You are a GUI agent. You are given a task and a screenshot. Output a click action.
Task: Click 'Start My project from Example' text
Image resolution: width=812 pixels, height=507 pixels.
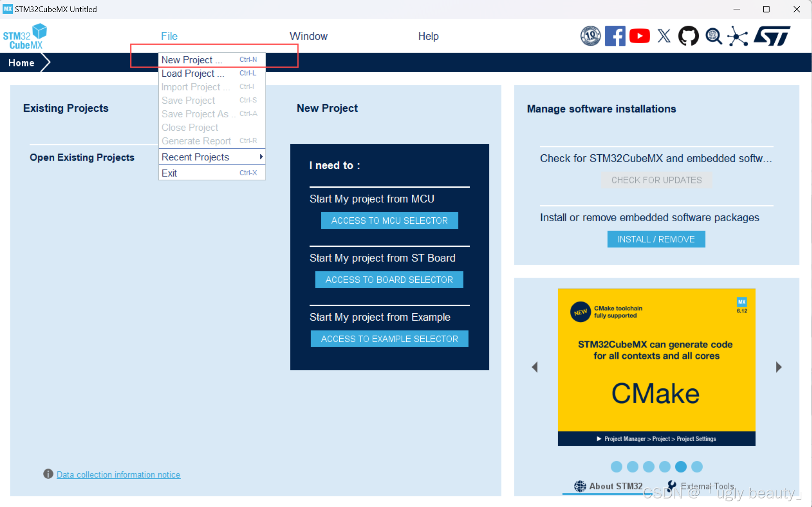[x=380, y=317]
